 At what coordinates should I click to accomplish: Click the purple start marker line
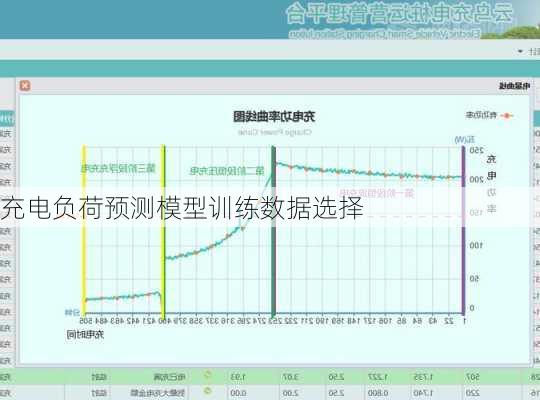[x=464, y=231]
